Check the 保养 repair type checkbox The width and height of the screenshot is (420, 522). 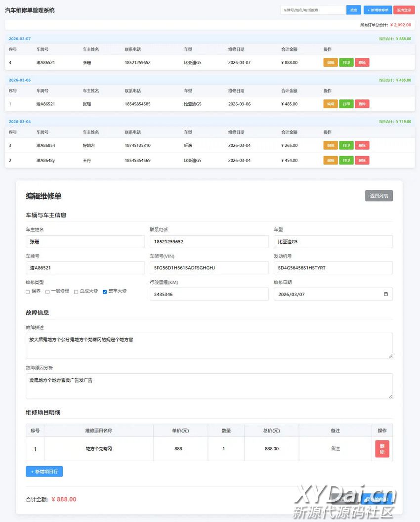pyautogui.click(x=28, y=292)
